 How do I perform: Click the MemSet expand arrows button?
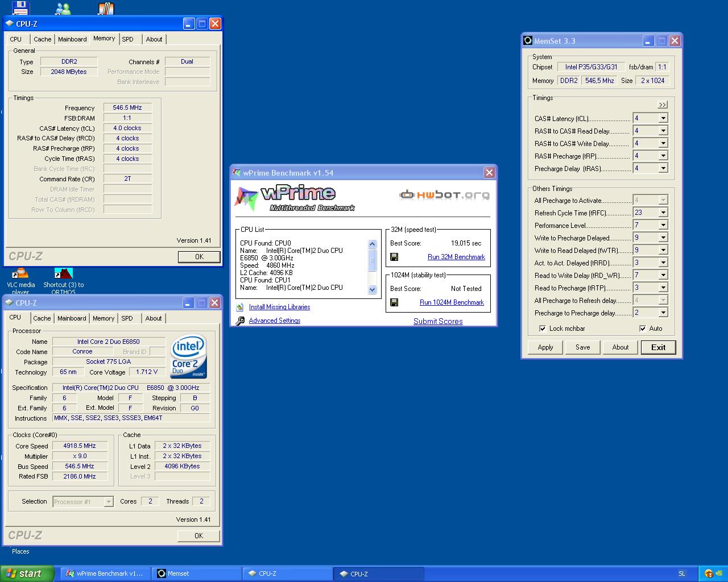tap(663, 105)
